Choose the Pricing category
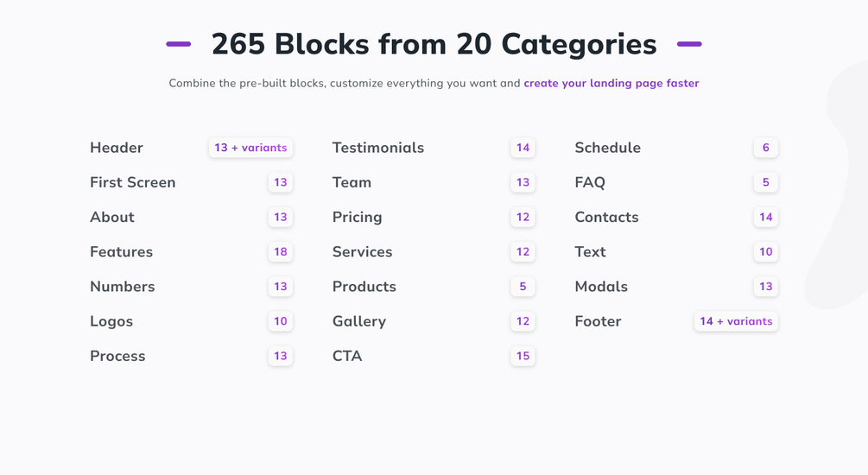Viewport: 868px width, 475px height. point(357,218)
